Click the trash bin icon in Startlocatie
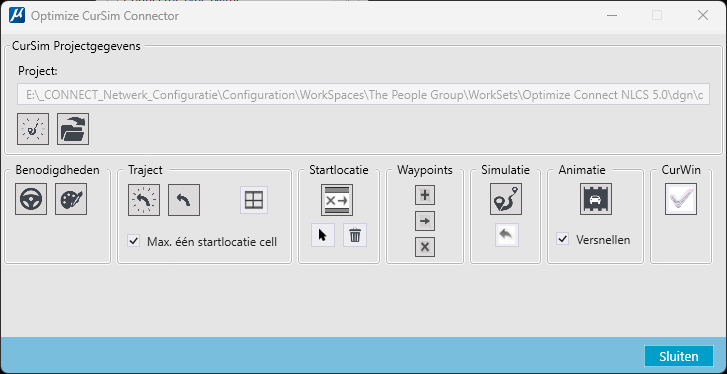Viewport: 727px width, 374px height. point(355,235)
